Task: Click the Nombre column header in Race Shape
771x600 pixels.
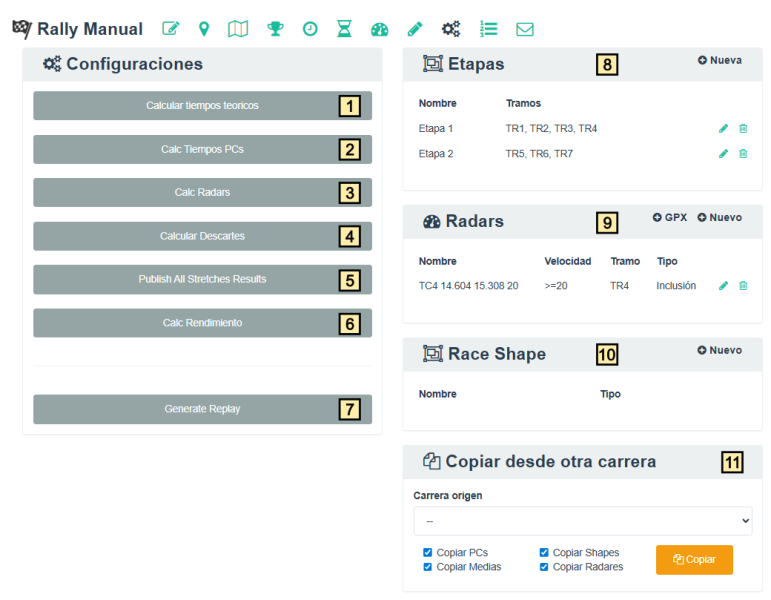Action: (438, 394)
